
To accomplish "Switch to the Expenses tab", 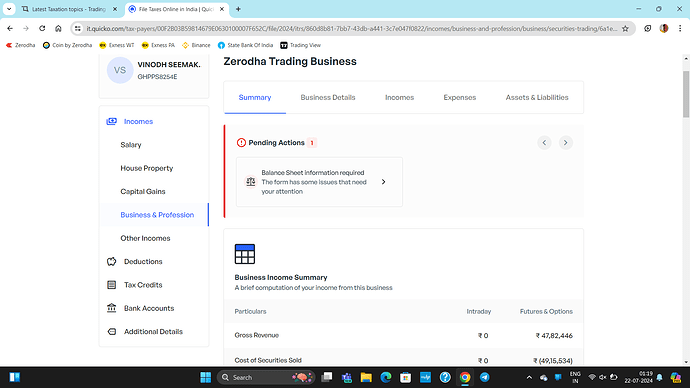I will click(459, 98).
